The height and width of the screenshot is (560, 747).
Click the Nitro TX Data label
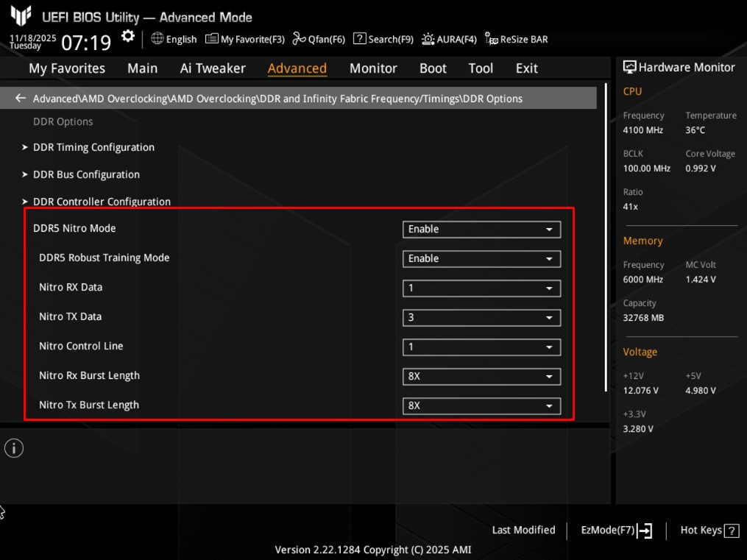pos(70,316)
